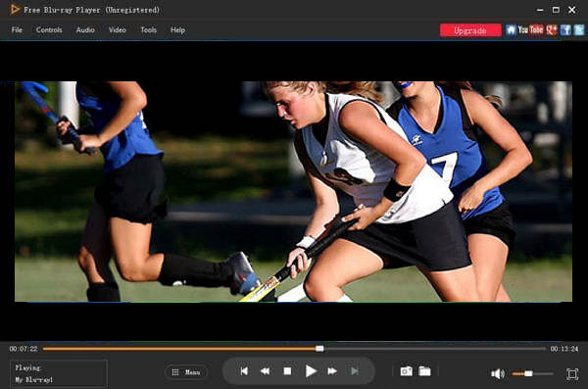Rewind the video
Viewport: 588px width, 389px height.
[266, 371]
